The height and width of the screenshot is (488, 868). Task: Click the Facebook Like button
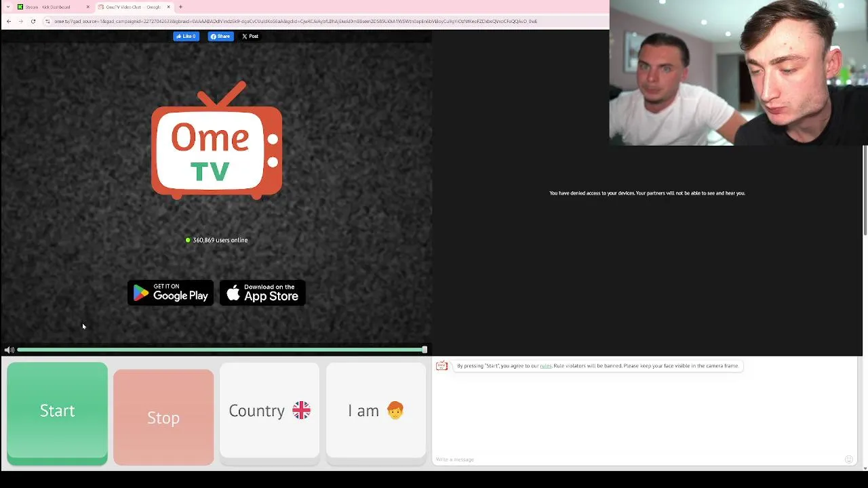[186, 36]
